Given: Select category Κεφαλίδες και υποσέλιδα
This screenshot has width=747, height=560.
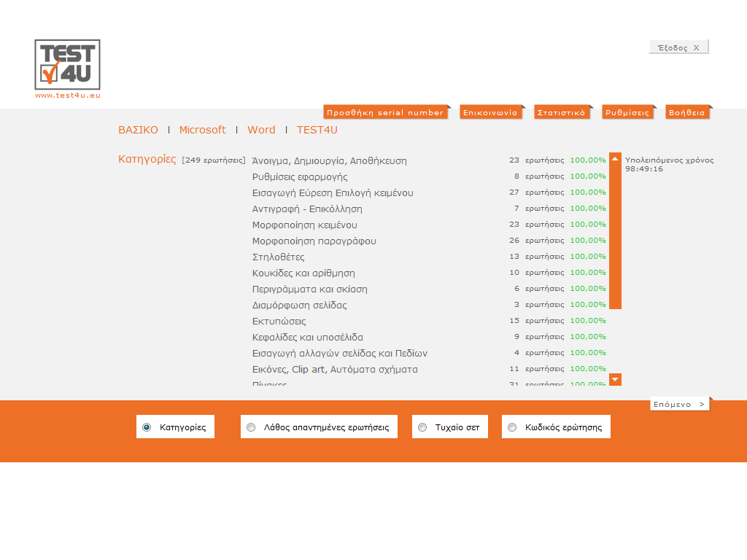Looking at the screenshot, I should pos(307,337).
